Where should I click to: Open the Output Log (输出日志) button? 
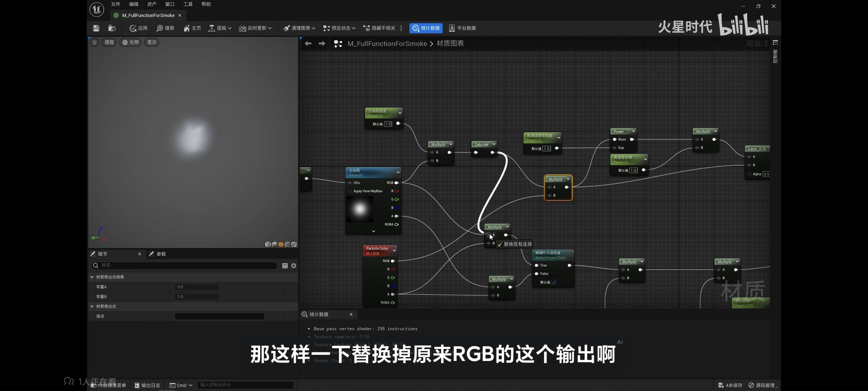tap(148, 385)
